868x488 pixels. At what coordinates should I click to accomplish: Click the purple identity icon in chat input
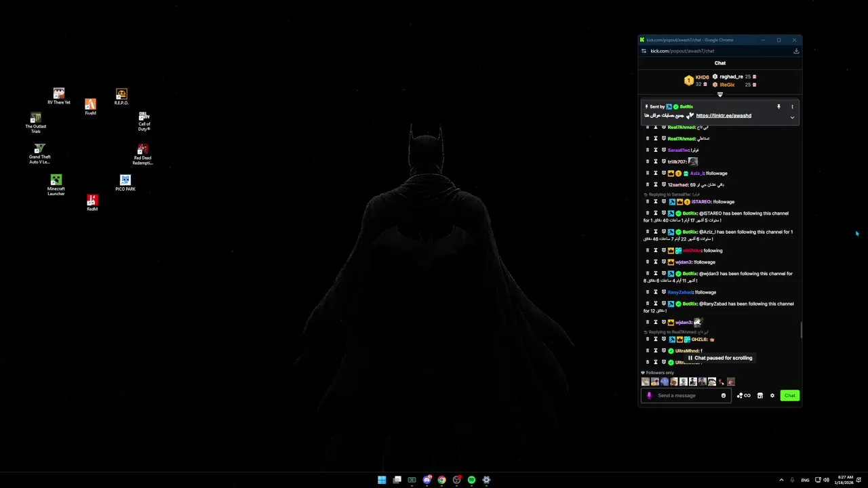tap(649, 395)
